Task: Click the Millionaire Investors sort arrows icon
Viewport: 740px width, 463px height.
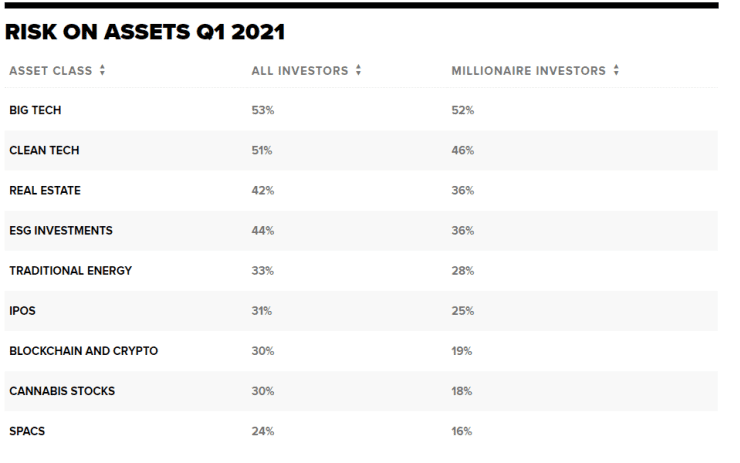Action: (x=616, y=71)
